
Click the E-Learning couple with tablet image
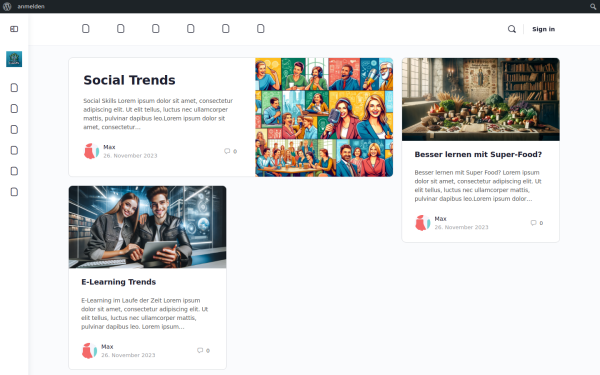147,227
